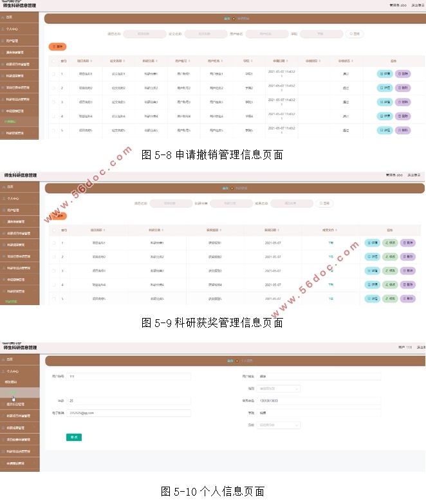Click 退出登录 link in Figure 5-8 top bar

coord(418,5)
